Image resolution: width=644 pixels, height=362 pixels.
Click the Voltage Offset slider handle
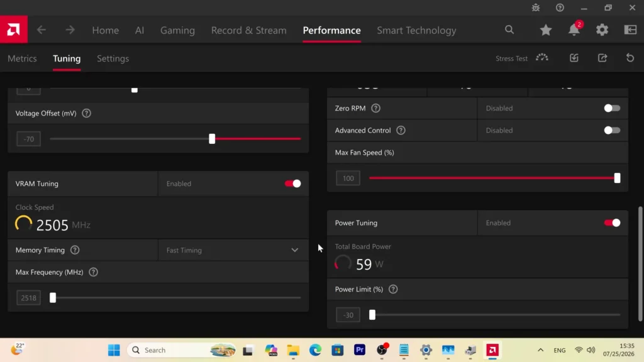(212, 139)
